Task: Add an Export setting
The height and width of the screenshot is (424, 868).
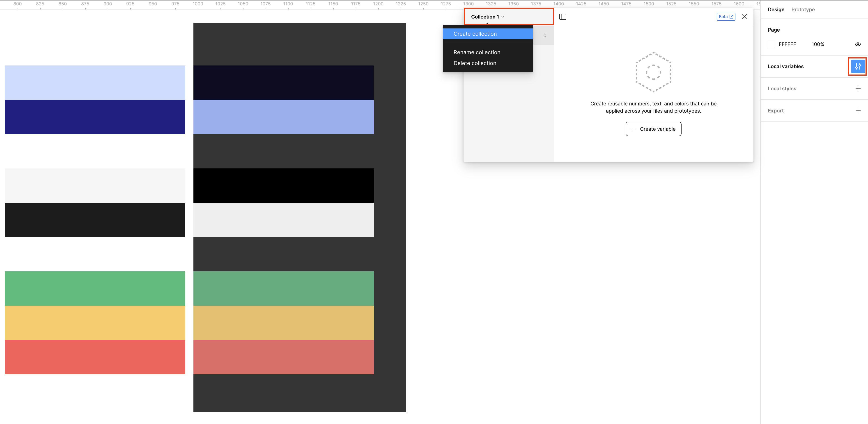Action: coord(858,111)
